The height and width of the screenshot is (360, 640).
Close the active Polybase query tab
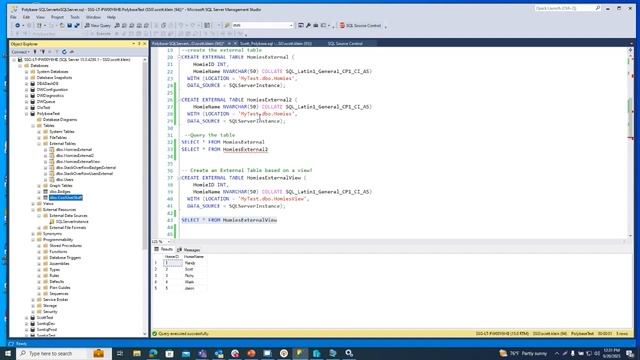coord(235,43)
